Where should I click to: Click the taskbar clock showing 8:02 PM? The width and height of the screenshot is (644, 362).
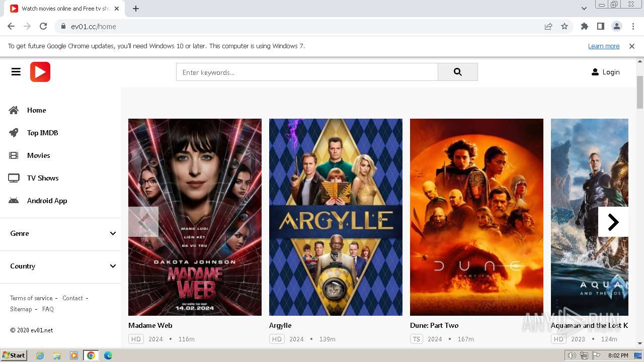(x=618, y=355)
